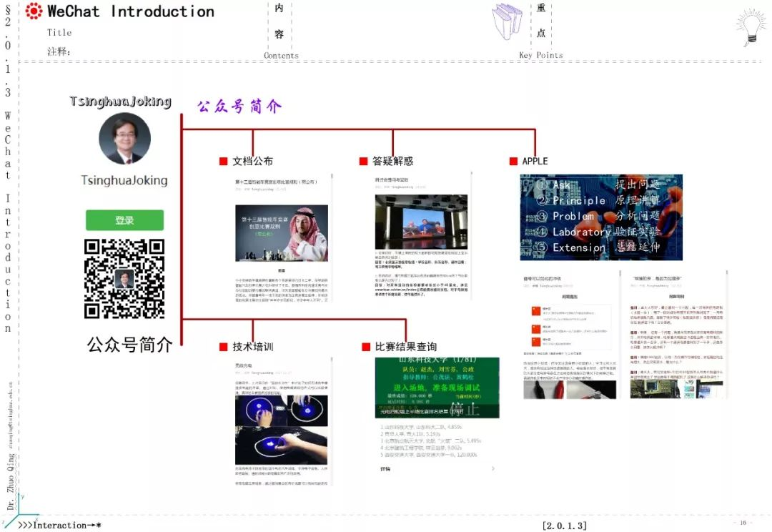Click the red square beside 文档公布
Screen dimensions: 772x532
(x=224, y=161)
